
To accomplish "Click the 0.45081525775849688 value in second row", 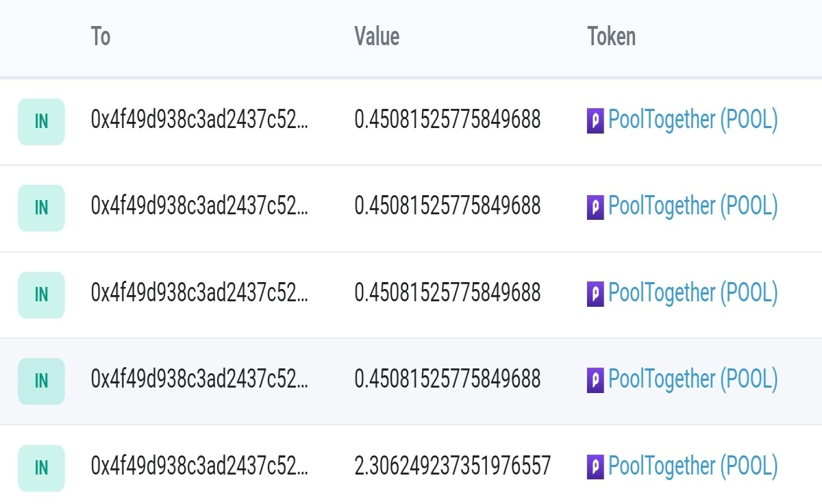I will coord(447,207).
